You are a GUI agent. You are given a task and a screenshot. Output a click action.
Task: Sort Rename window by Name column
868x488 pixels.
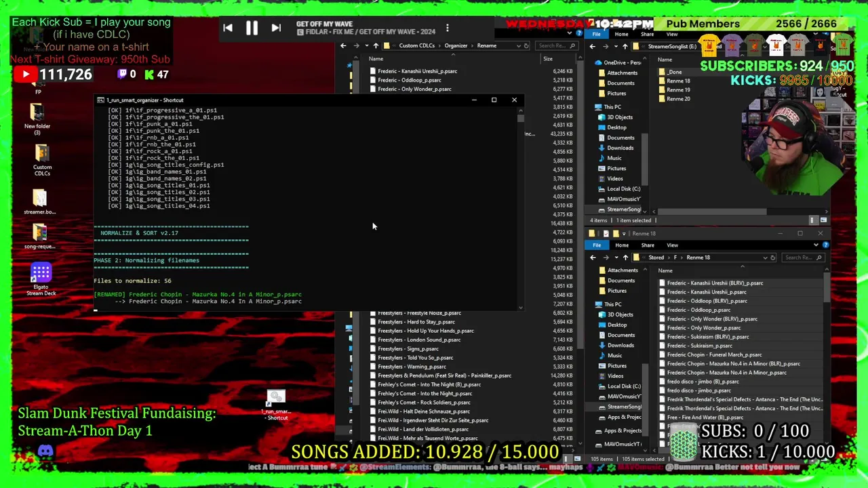[375, 58]
